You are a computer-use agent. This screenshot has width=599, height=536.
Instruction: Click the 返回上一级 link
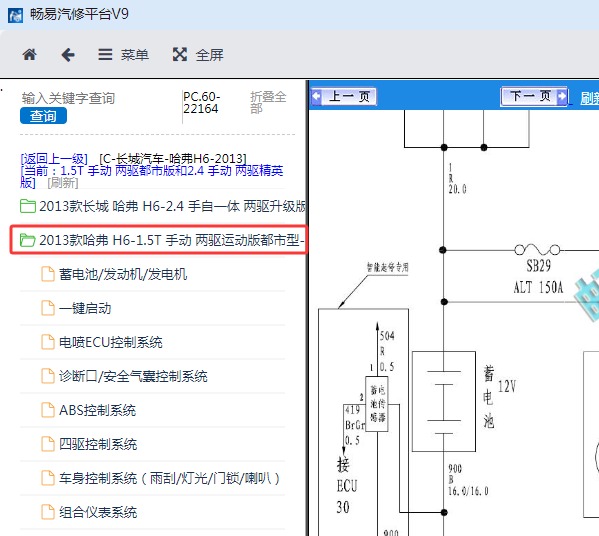coord(54,158)
